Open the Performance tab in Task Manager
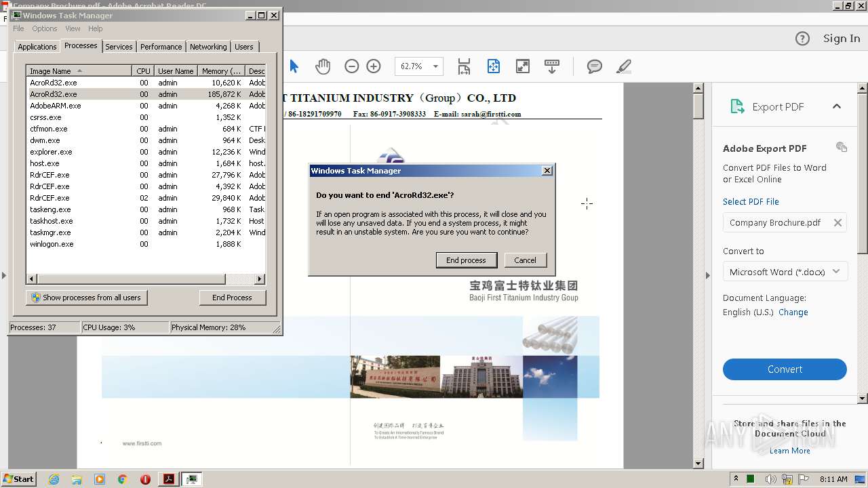The image size is (868, 488). pos(161,47)
